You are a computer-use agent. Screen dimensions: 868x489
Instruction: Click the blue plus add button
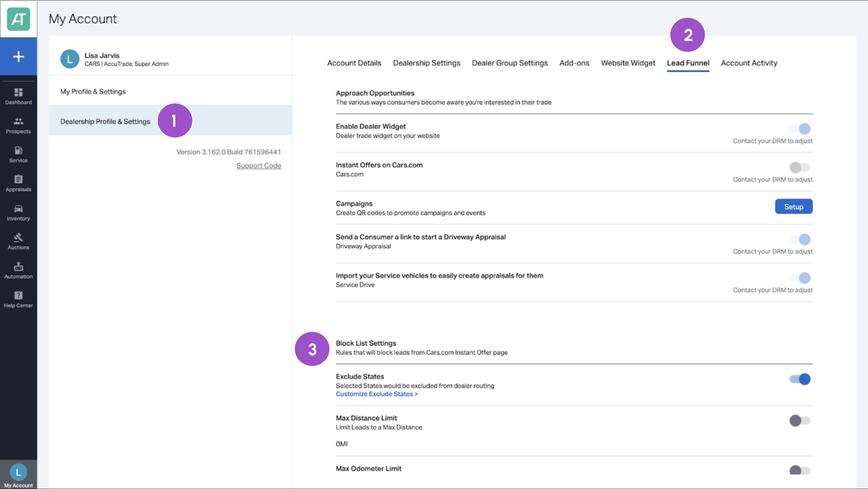point(18,56)
